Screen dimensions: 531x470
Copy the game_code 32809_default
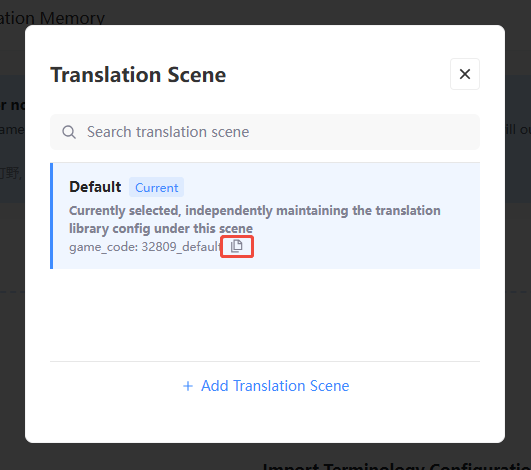click(x=237, y=246)
